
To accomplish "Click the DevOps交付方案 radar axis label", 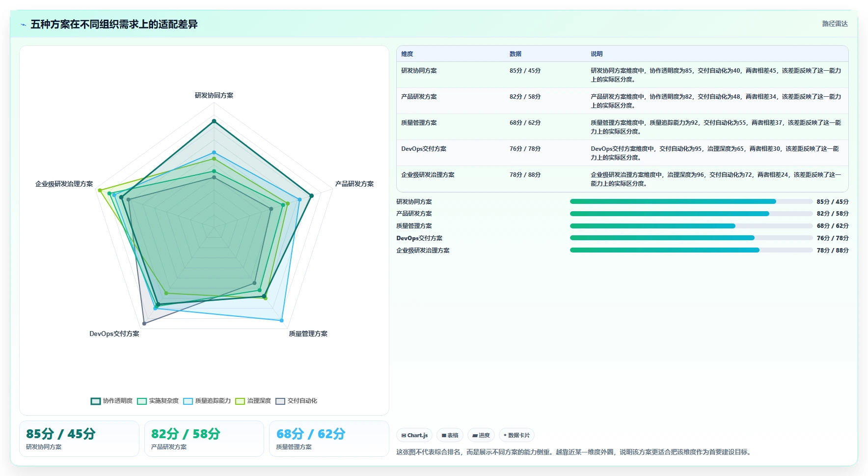I will pos(114,334).
